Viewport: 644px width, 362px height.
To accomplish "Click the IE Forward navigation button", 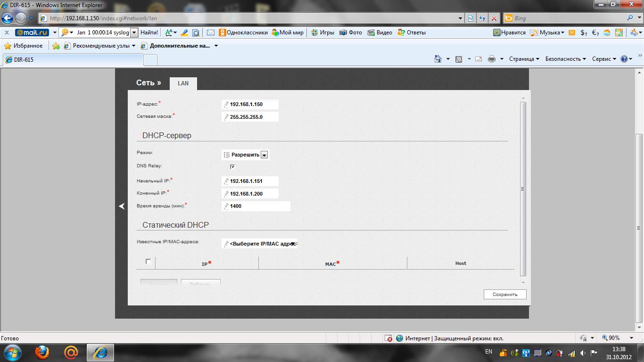I will (21, 18).
